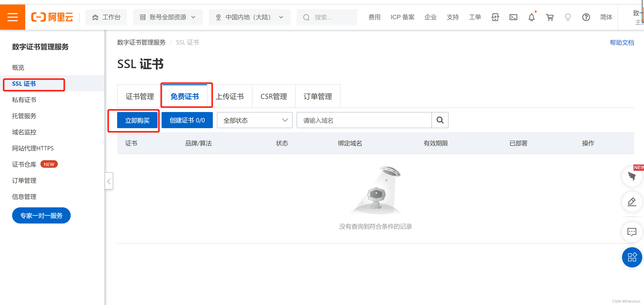Open sidebar 订单管理 item
The image size is (644, 305).
[24, 180]
